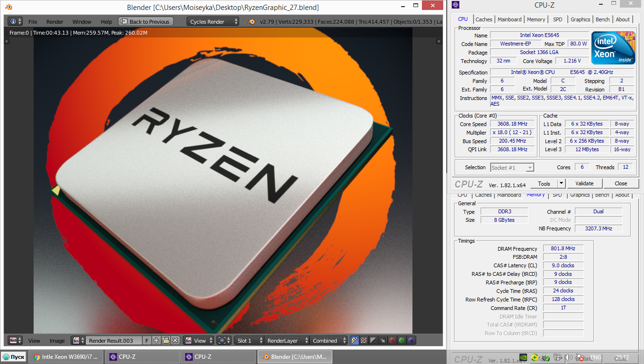
Task: Toggle the Green channel display button
Action: tap(402, 340)
